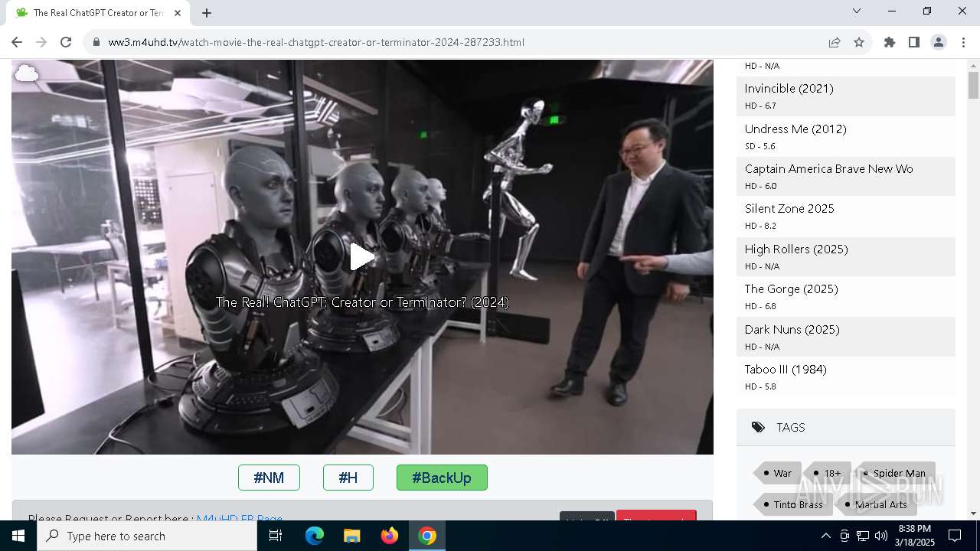
Task: Open M4uHD FB Page link
Action: [x=240, y=519]
